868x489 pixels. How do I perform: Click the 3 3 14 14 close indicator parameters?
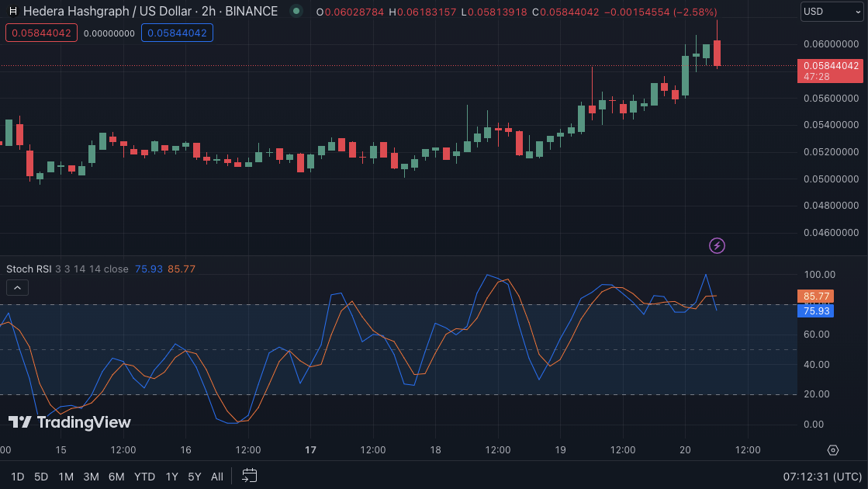point(92,269)
